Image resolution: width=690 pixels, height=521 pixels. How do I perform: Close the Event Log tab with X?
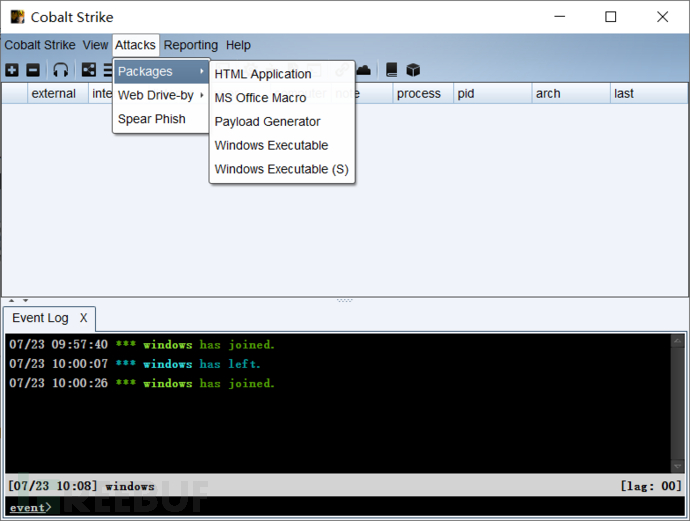pos(84,318)
